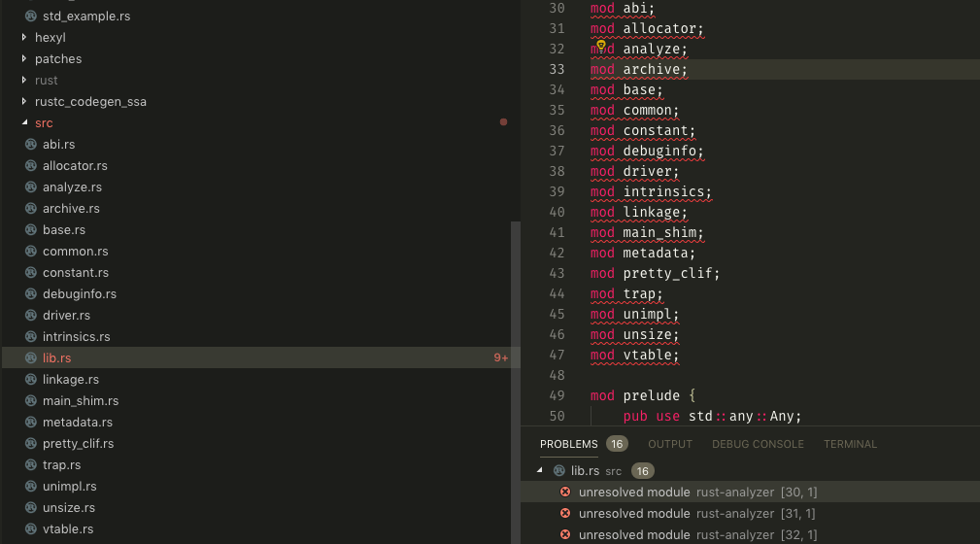Click the 9+ problems badge on lib.rs
Viewport: 980px width, 544px height.
500,357
